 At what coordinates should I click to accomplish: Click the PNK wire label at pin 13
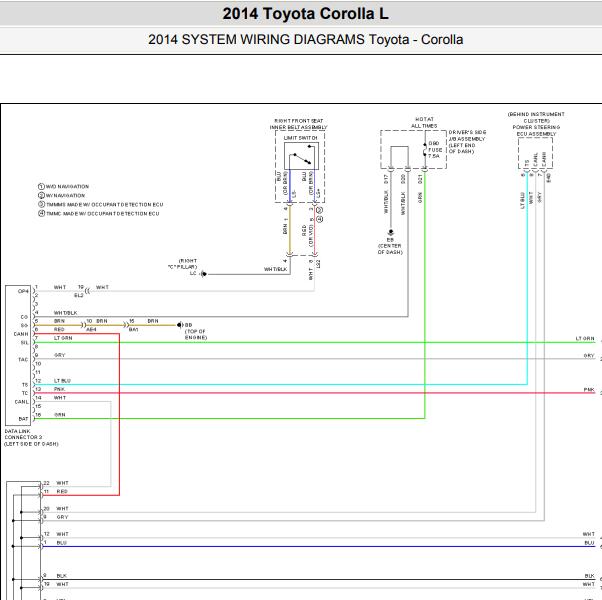[x=59, y=389]
